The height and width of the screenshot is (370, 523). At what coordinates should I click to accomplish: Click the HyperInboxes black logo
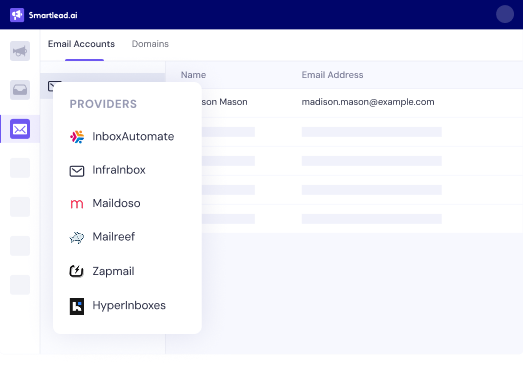77,306
